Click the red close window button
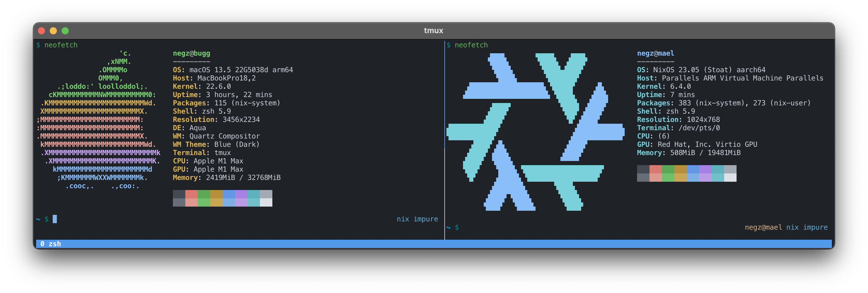 [41, 31]
